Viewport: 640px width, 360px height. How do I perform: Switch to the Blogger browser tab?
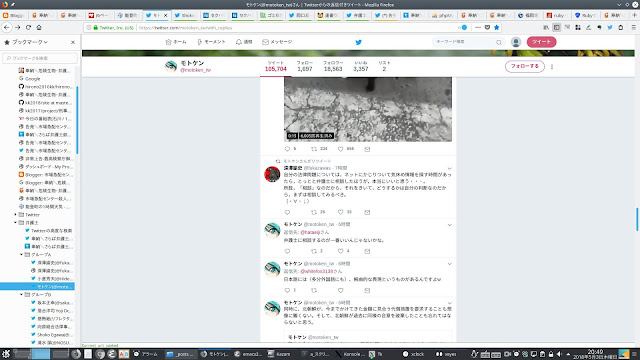13,15
